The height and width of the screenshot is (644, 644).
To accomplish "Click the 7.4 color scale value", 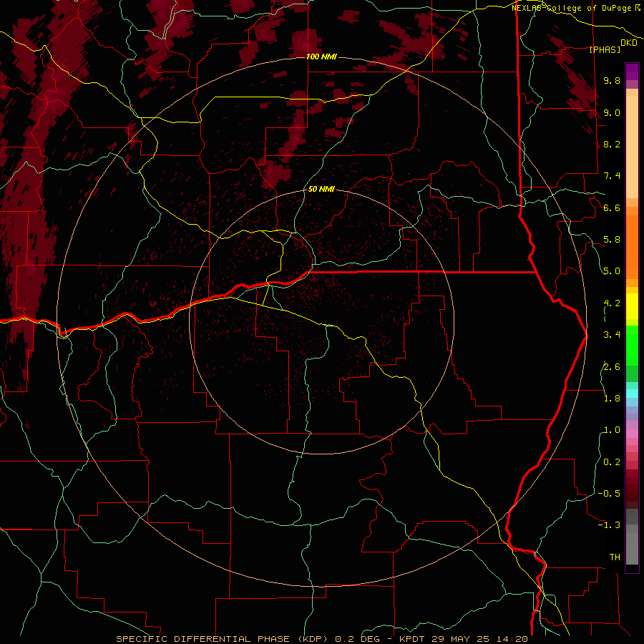I will [x=612, y=176].
